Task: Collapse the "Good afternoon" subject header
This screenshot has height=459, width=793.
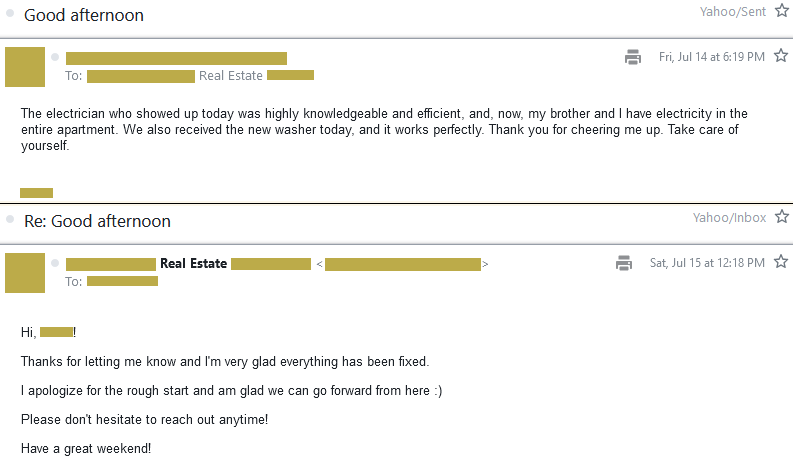Action: (x=84, y=15)
